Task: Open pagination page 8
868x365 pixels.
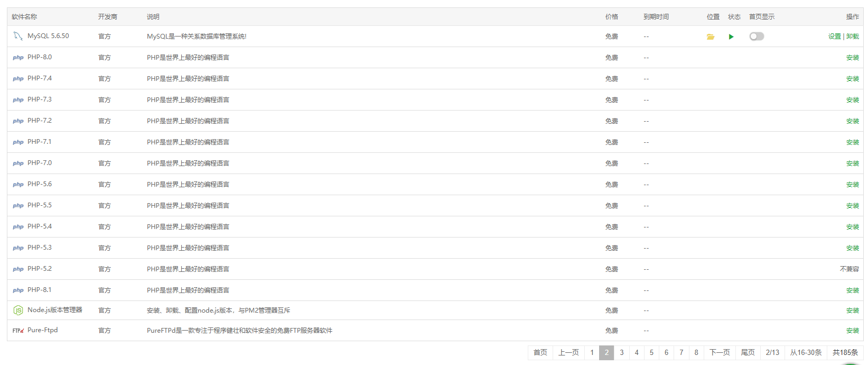Action: coord(696,352)
